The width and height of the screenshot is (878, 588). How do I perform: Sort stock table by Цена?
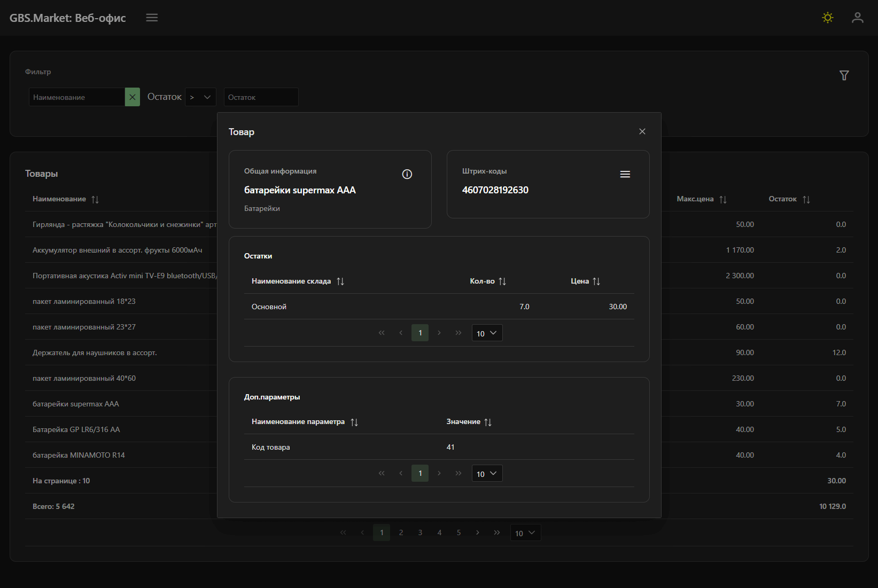coord(596,281)
